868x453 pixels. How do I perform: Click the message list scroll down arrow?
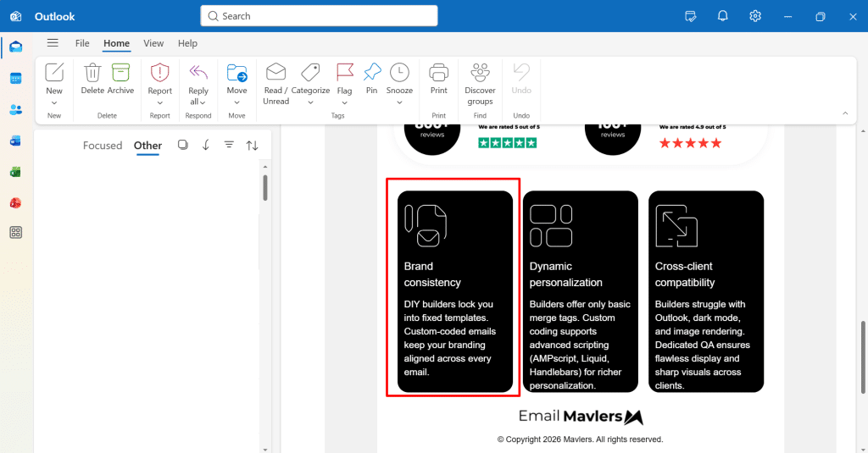(x=265, y=450)
